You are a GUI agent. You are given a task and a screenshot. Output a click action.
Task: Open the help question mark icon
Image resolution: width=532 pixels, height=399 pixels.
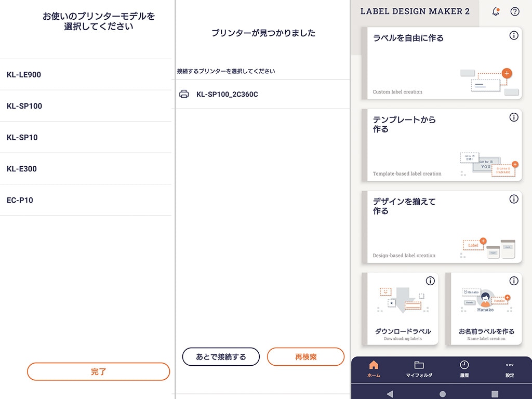click(515, 11)
